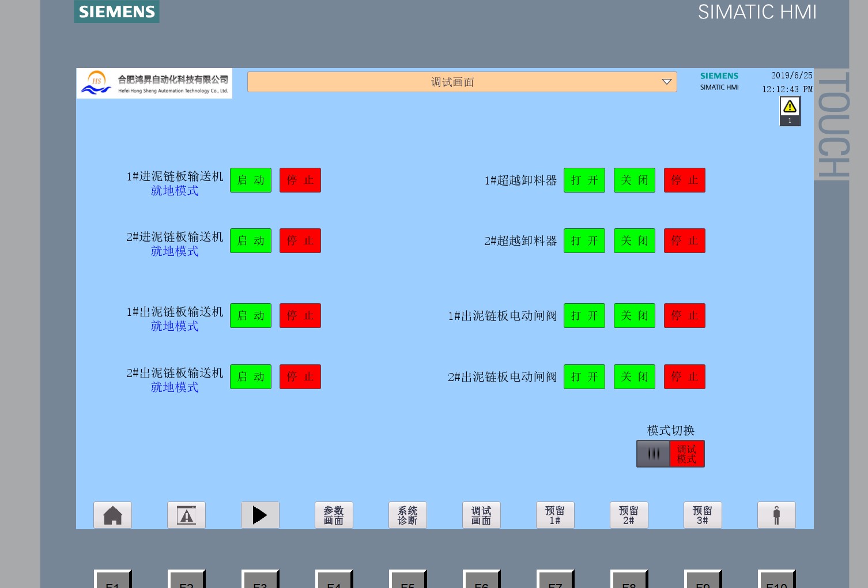Close the 2#出泥链板电动闸阀 valve

(635, 376)
